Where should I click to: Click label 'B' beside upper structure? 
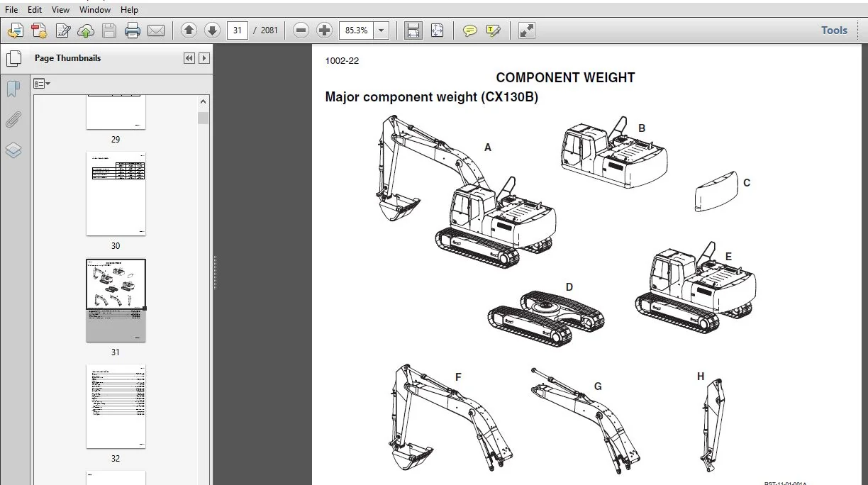(x=642, y=128)
